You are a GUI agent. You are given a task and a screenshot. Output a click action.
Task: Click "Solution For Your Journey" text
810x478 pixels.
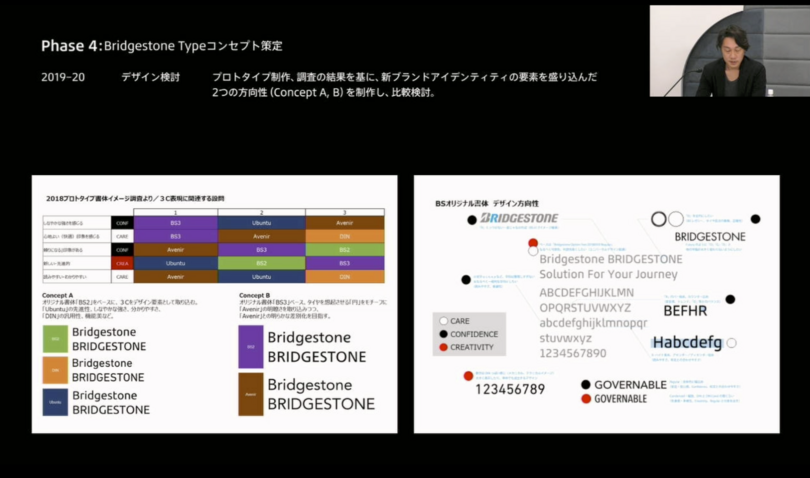(x=609, y=274)
